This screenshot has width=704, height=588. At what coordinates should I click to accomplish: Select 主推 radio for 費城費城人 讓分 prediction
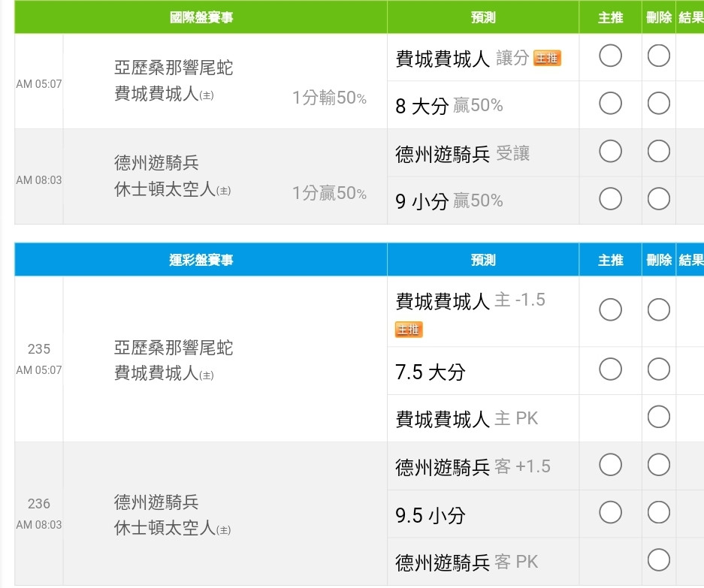coord(610,56)
